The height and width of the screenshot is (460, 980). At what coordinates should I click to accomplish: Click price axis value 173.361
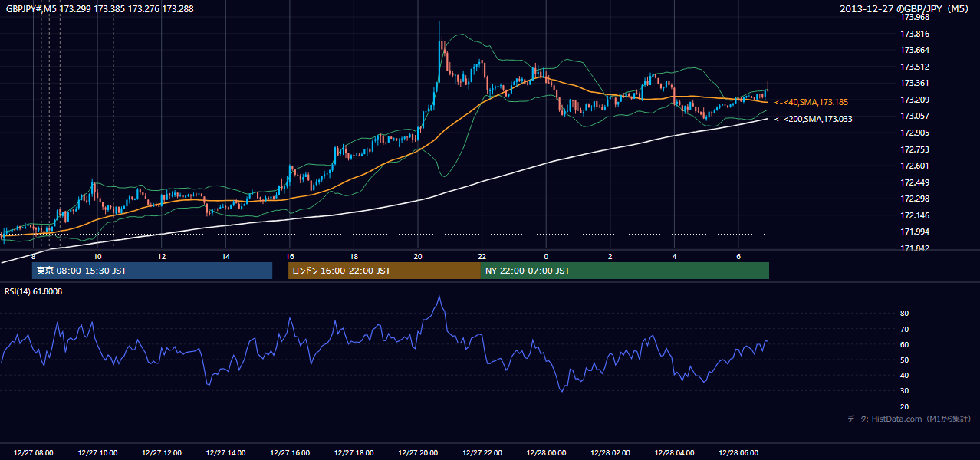click(915, 83)
